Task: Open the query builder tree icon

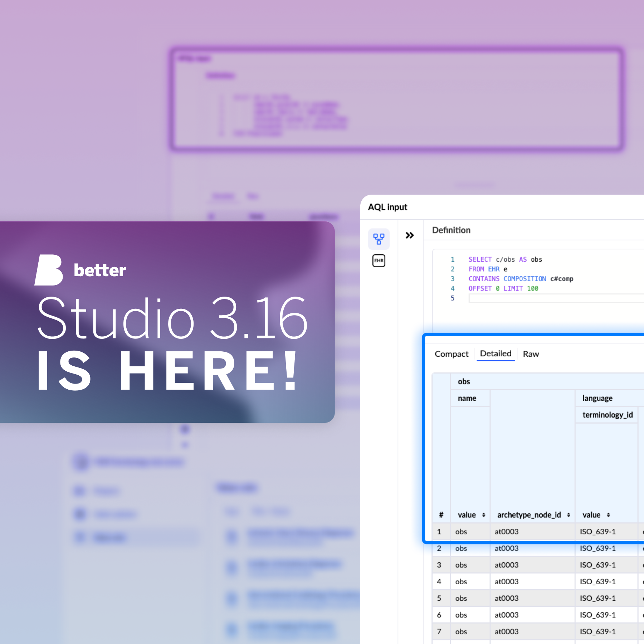Action: (x=379, y=239)
